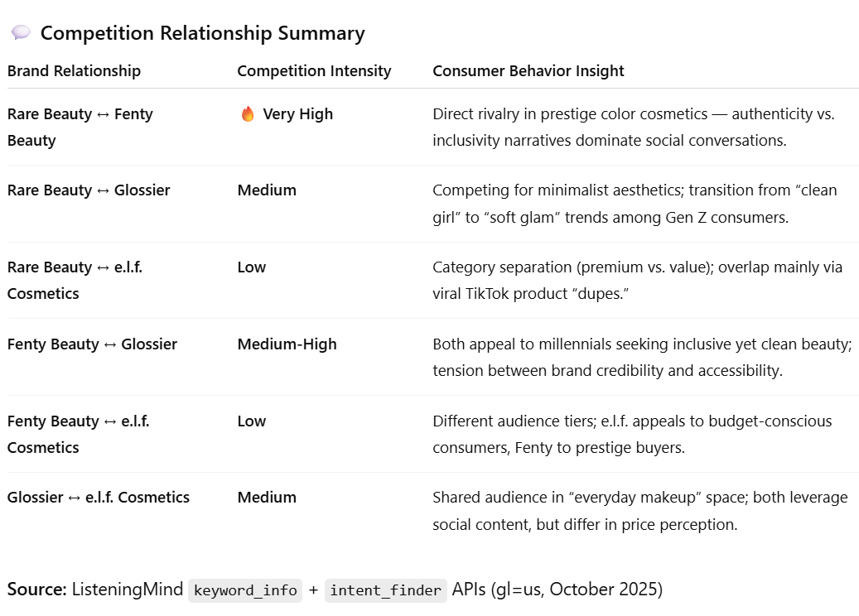Click the Fenty Beauty ↔ Glossier row label
This screenshot has height=616, width=859.
pyautogui.click(x=92, y=344)
